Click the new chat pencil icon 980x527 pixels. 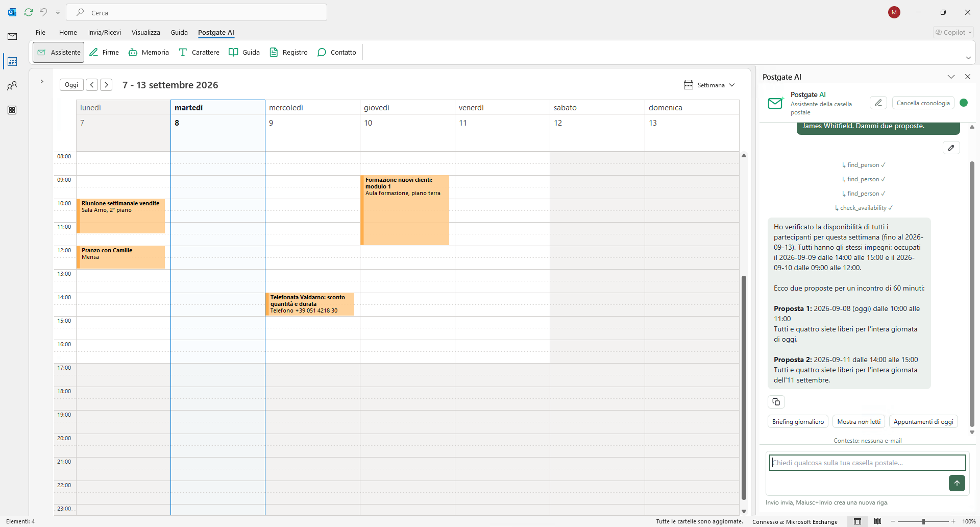pyautogui.click(x=878, y=103)
